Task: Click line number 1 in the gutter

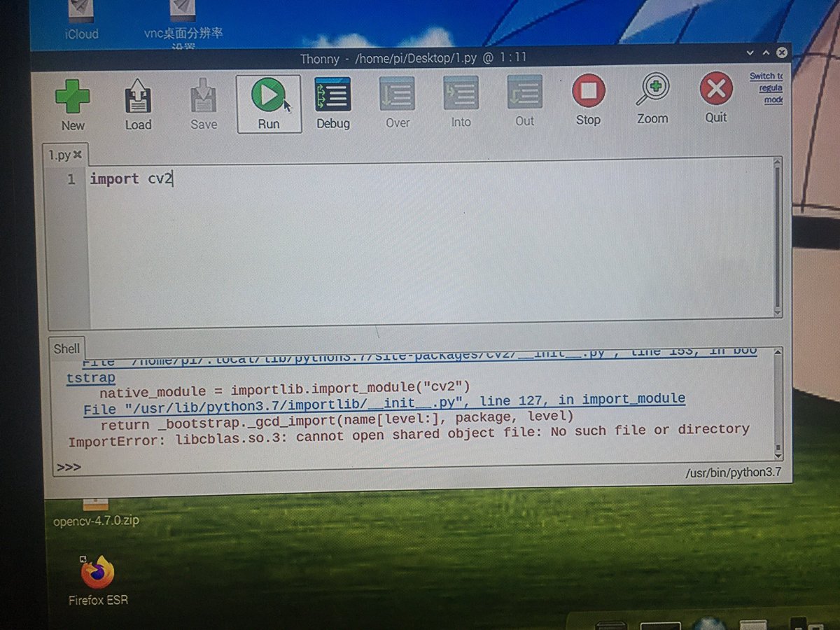Action: [x=71, y=180]
